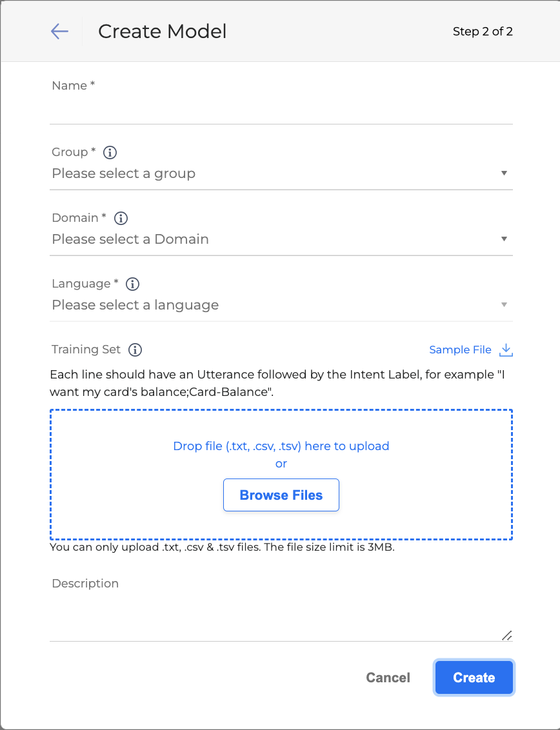Open the 'Please select a language' dropdown

(281, 305)
